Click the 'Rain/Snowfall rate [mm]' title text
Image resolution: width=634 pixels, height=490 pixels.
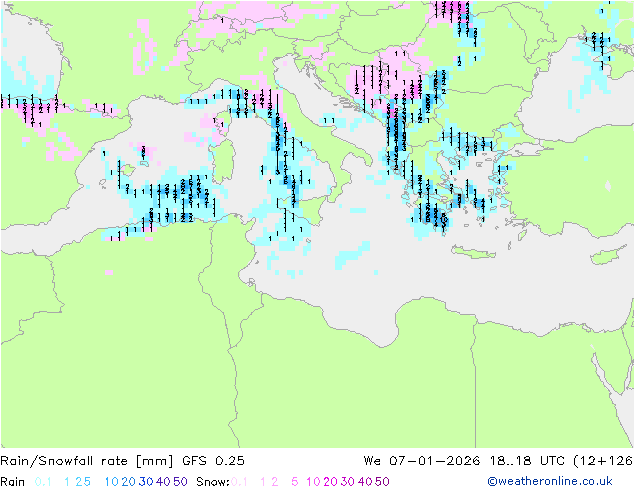[87, 461]
